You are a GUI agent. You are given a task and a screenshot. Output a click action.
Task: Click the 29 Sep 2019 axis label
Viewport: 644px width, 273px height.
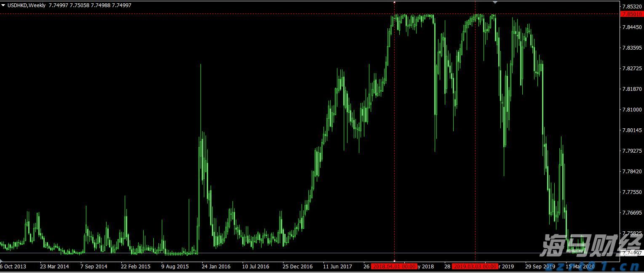540,266
